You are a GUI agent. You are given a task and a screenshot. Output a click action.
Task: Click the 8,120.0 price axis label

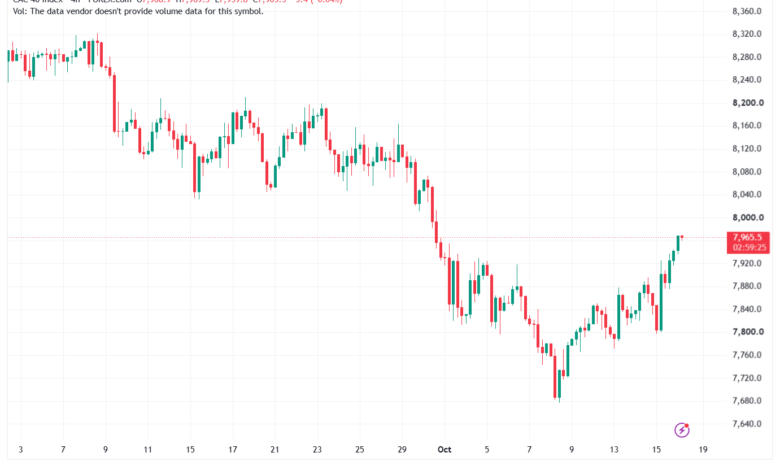pos(747,148)
